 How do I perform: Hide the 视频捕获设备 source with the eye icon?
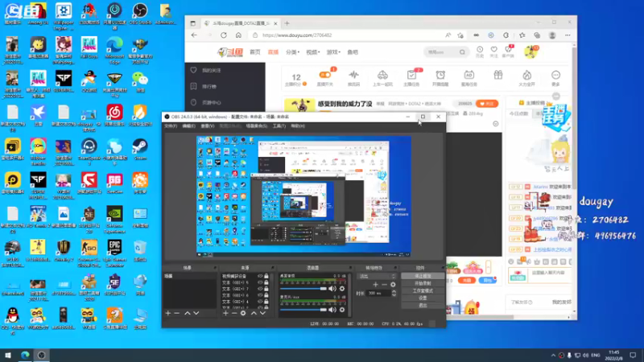click(260, 276)
